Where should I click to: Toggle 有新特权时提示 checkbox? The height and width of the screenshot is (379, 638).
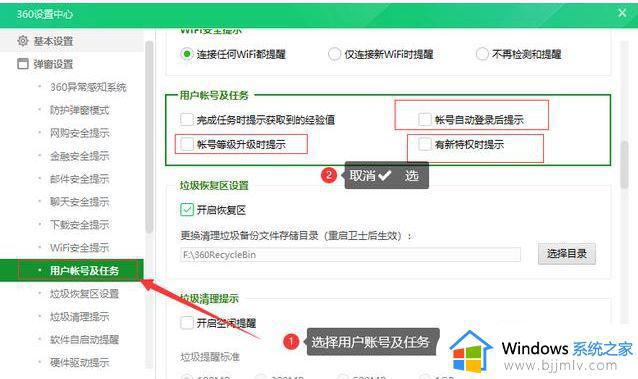425,144
